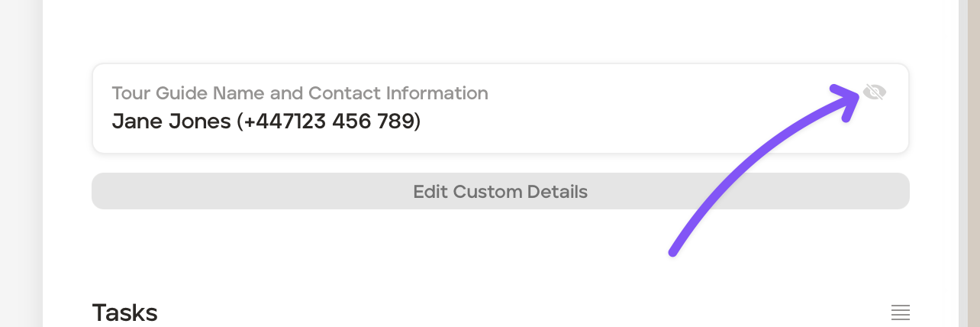Open the lines menu icon beside Tasks
This screenshot has height=327, width=980.
901,312
